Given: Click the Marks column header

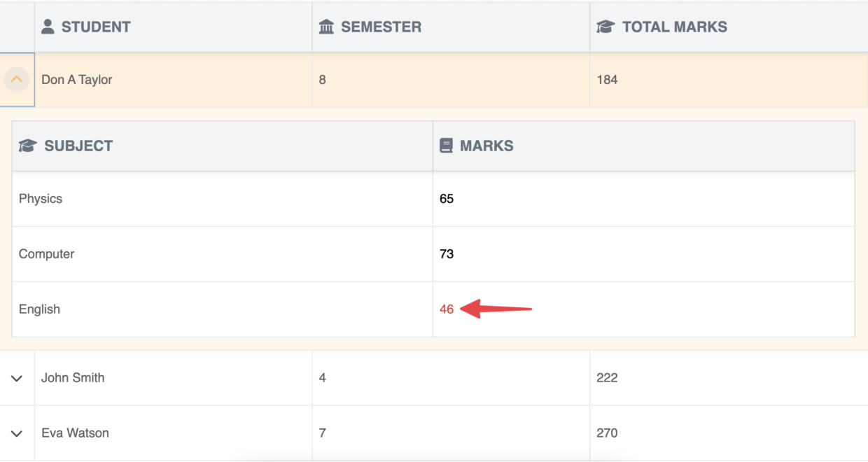Looking at the screenshot, I should pyautogui.click(x=486, y=146).
